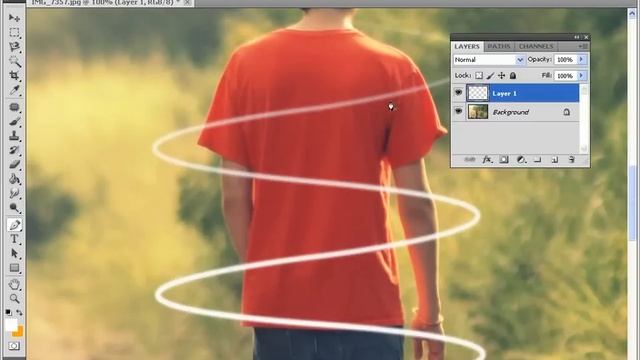The image size is (640, 360).
Task: Swap foreground and background colors
Action: [x=19, y=313]
